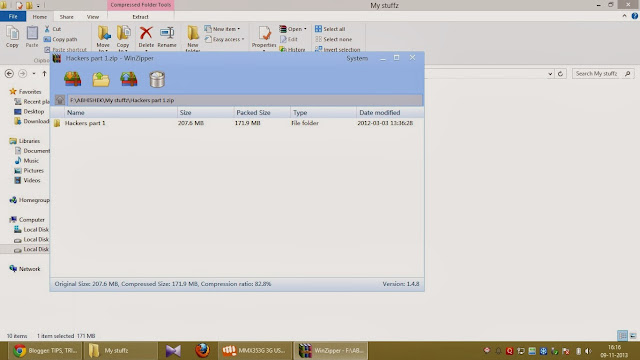
Task: Open recent locations dropdown next to Forward arrow
Action: [34, 73]
